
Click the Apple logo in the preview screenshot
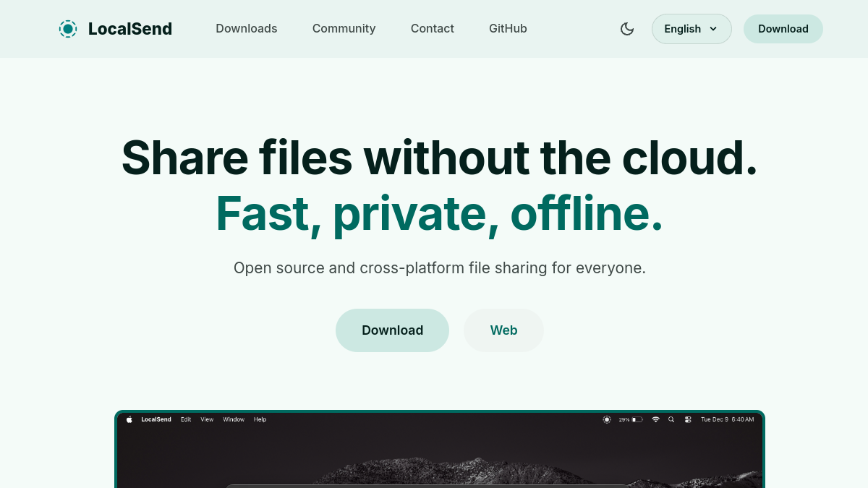pos(129,419)
